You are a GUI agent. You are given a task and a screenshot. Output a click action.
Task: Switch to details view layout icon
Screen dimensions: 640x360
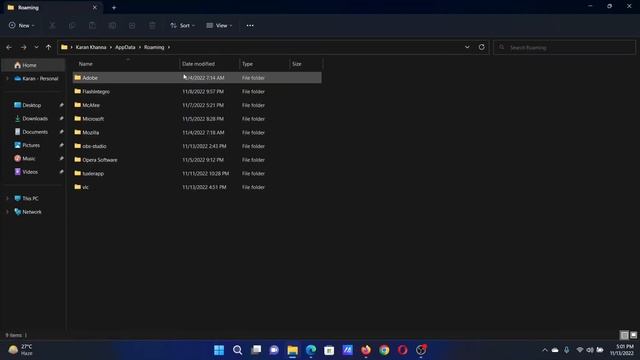624,335
